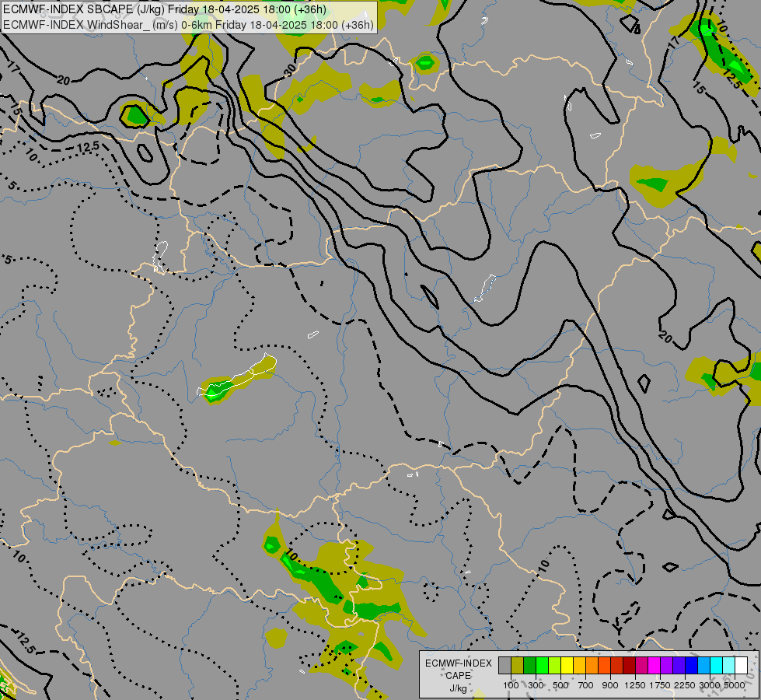Screen dimensions: 761x700
Task: Click the 100 value under the legend
Action: click(x=511, y=685)
